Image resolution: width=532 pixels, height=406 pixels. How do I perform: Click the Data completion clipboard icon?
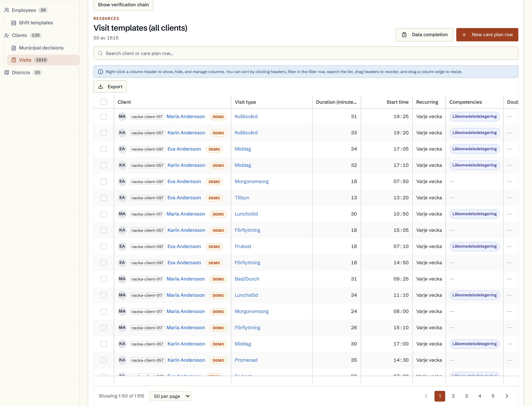pyautogui.click(x=404, y=35)
